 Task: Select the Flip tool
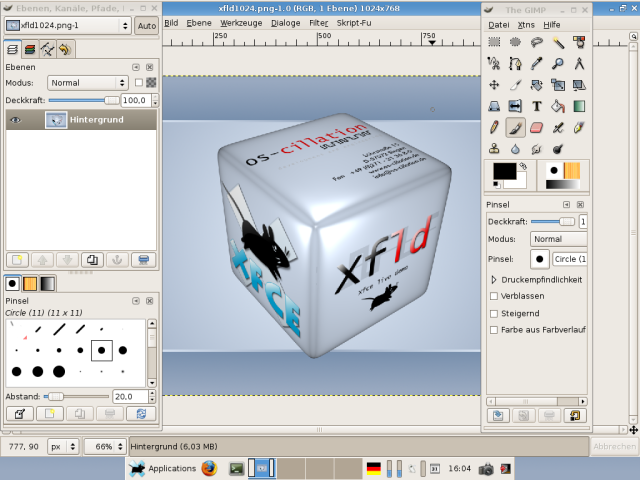tap(515, 106)
